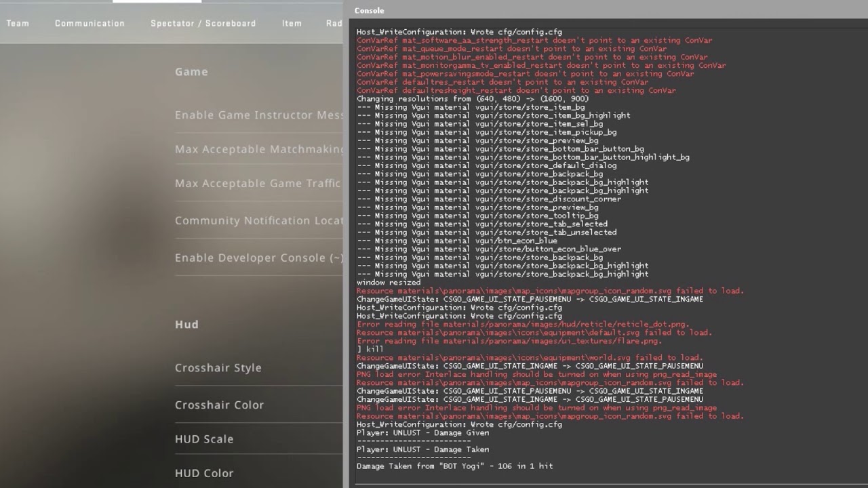Click the mat_motion_blur_enabled_restart error line

point(532,58)
